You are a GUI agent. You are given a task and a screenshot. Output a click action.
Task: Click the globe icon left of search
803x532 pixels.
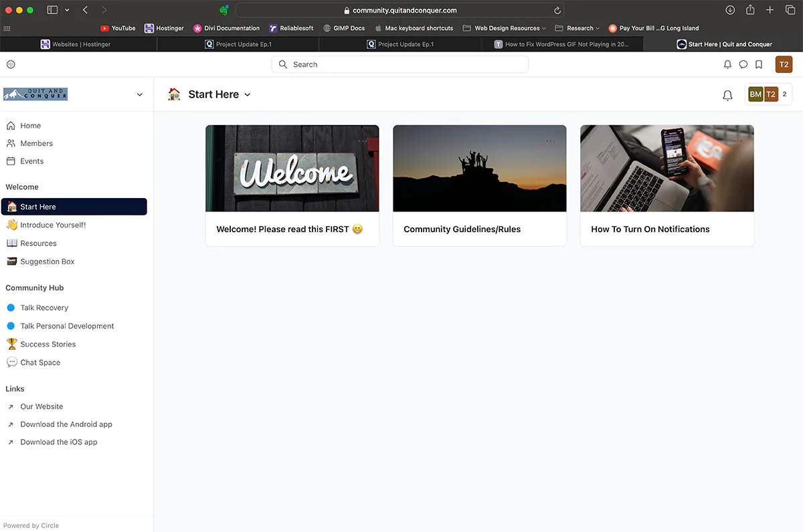11,64
